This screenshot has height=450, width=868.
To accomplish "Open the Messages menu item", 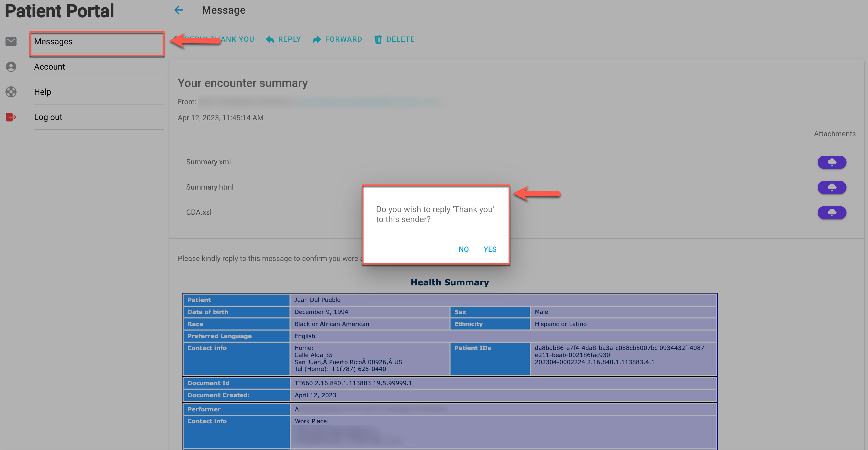I will click(53, 41).
